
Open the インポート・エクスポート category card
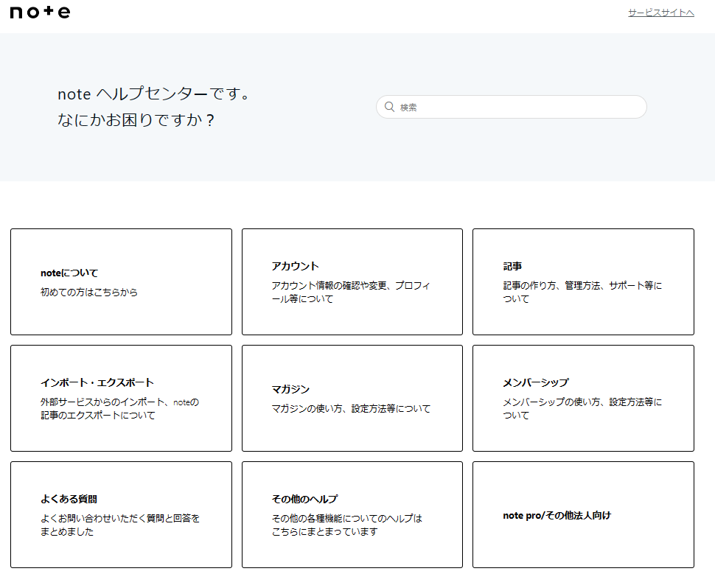[x=122, y=399]
